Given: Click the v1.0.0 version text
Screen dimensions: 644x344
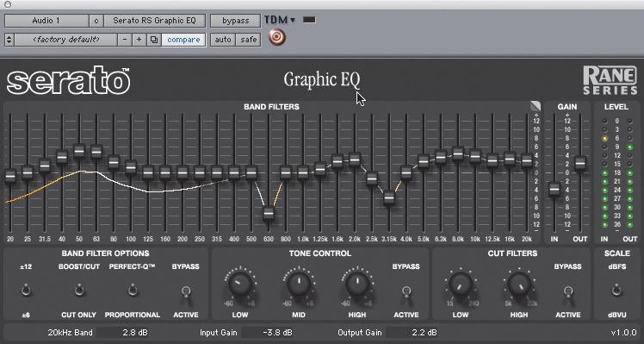Looking at the screenshot, I should tap(624, 333).
